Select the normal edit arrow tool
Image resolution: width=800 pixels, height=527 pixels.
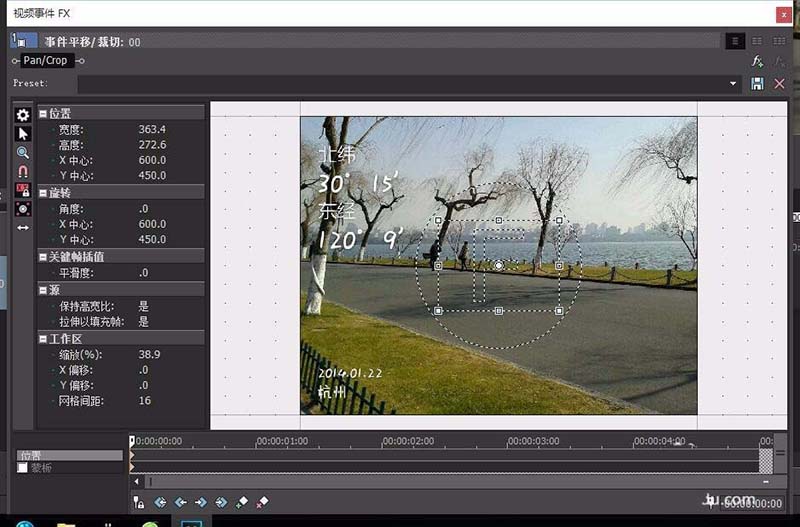pos(22,134)
